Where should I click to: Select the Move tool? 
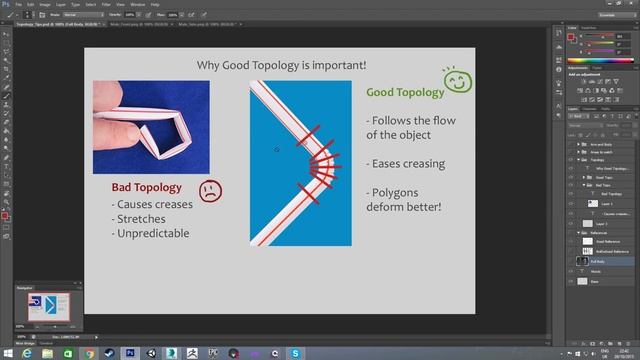pos(6,34)
